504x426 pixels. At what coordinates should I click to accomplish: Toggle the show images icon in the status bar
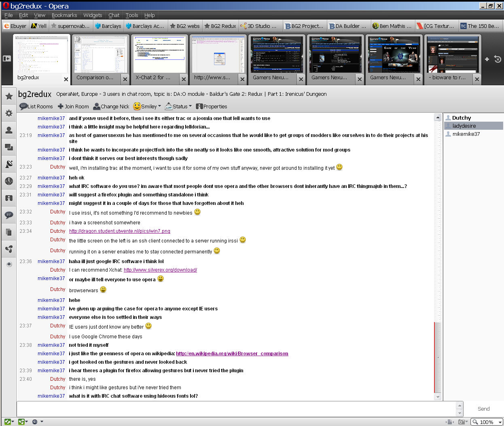click(450, 422)
